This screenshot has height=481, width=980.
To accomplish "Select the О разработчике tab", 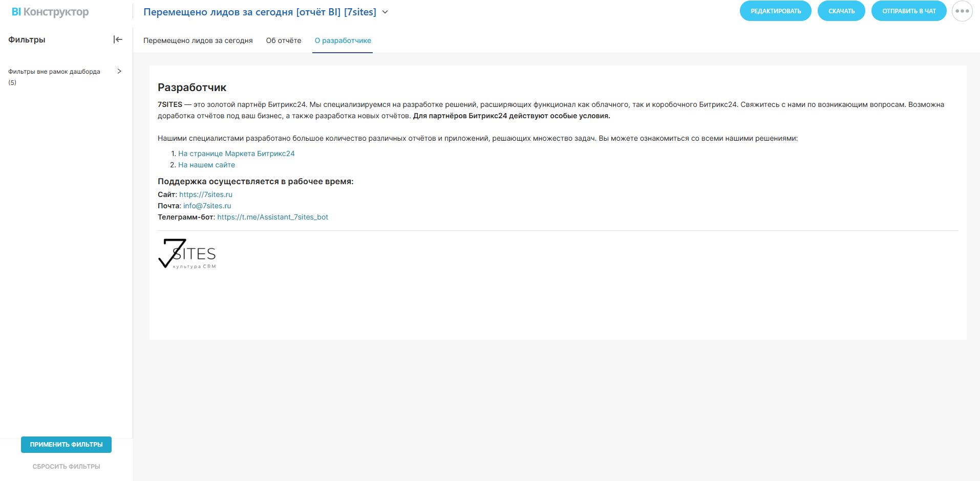I will click(343, 40).
